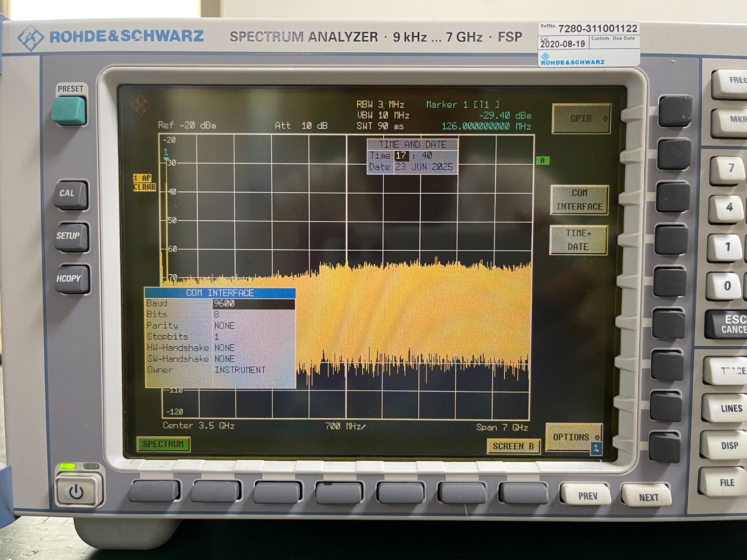Open the OPTIONS softkey menu

click(574, 437)
